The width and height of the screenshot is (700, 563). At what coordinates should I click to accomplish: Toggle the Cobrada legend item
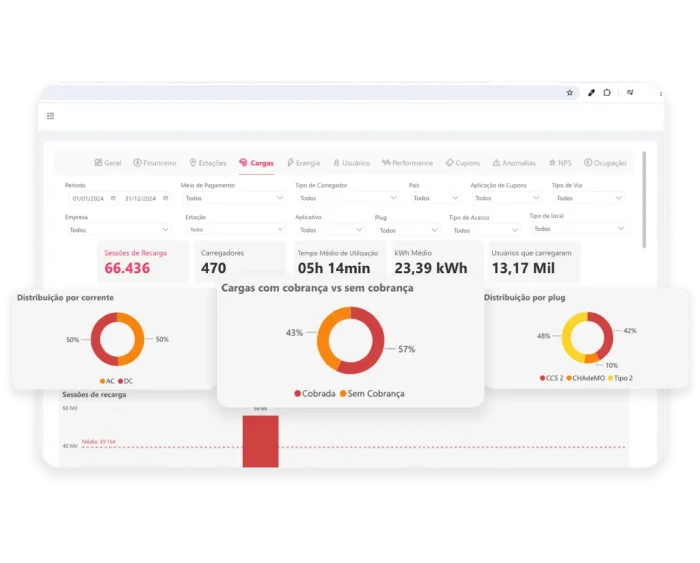[x=315, y=394]
